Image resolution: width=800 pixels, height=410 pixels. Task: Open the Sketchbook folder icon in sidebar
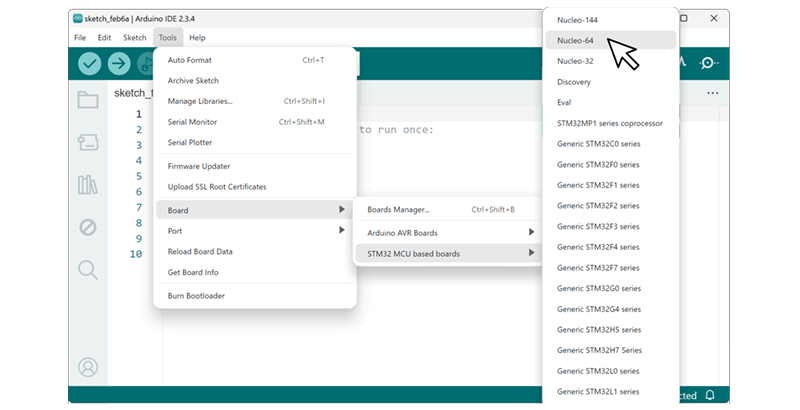point(88,99)
